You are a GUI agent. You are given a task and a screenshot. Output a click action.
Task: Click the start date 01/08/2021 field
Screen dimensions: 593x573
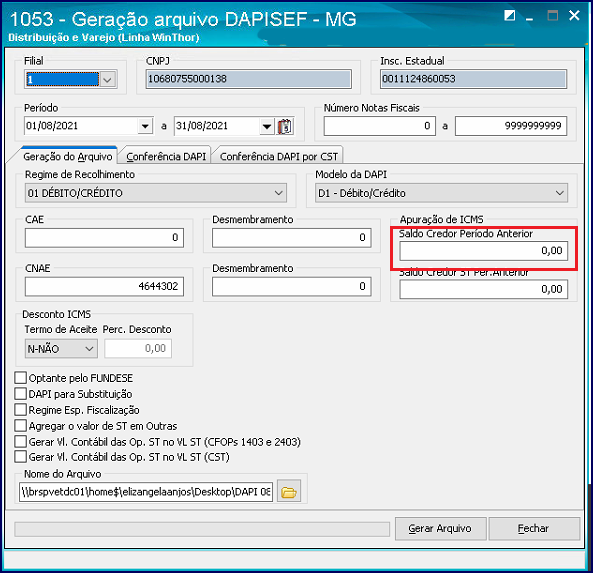pos(81,126)
